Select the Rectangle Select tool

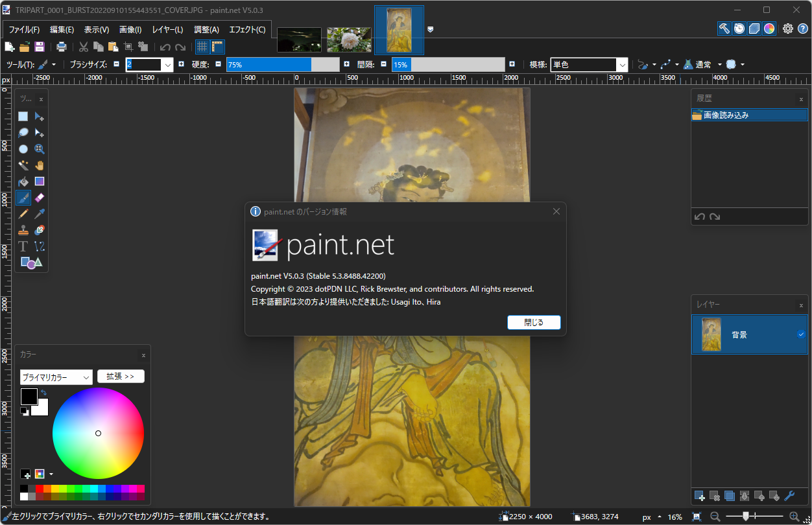pyautogui.click(x=23, y=117)
